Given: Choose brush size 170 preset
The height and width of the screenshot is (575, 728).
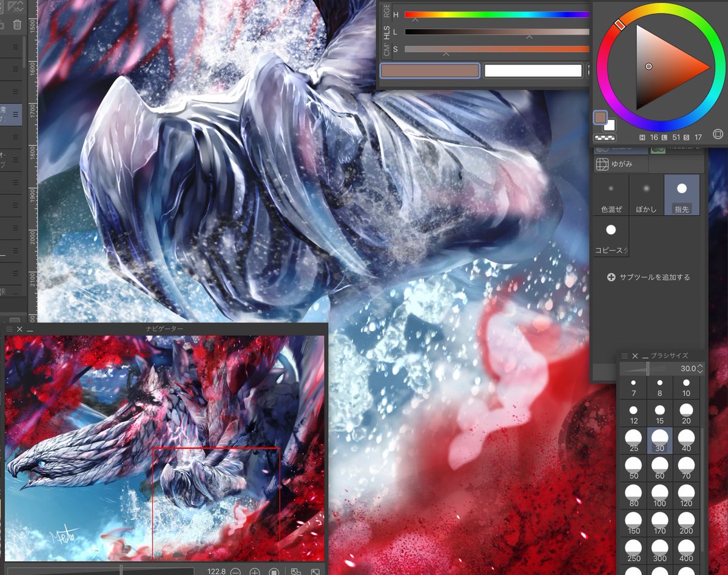Looking at the screenshot, I should [660, 523].
